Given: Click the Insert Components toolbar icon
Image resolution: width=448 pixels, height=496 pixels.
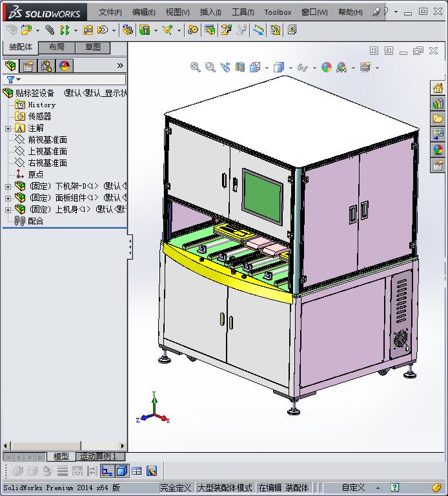Looking at the screenshot, I should 26,30.
